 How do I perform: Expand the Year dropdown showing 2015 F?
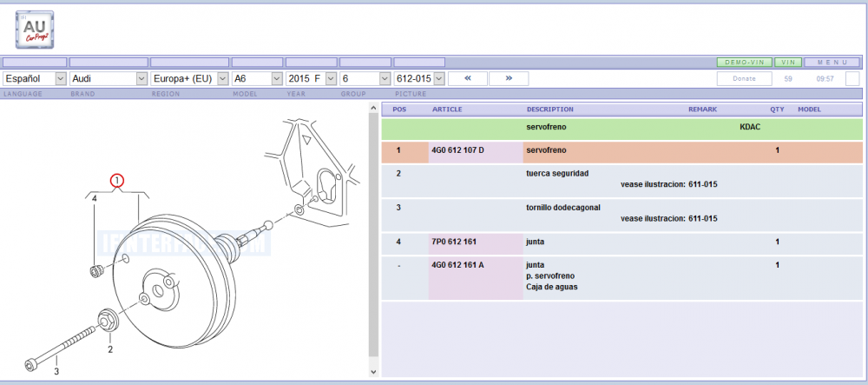pyautogui.click(x=312, y=78)
